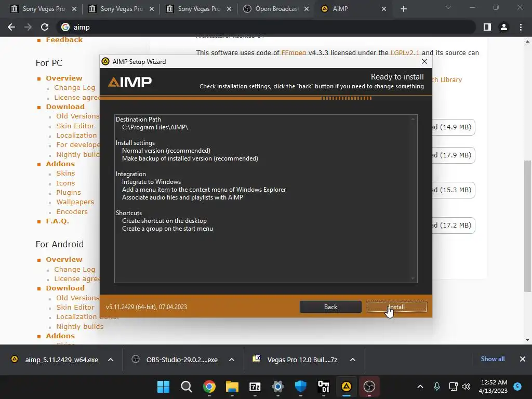Open the tab search chevron in Chrome
The image size is (532, 399).
pyautogui.click(x=448, y=7)
